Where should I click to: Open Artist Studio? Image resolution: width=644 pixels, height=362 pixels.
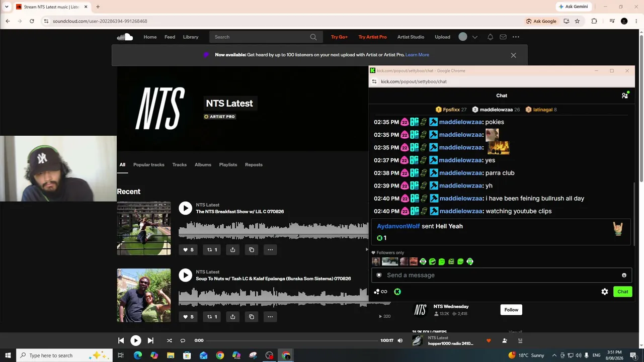(411, 37)
